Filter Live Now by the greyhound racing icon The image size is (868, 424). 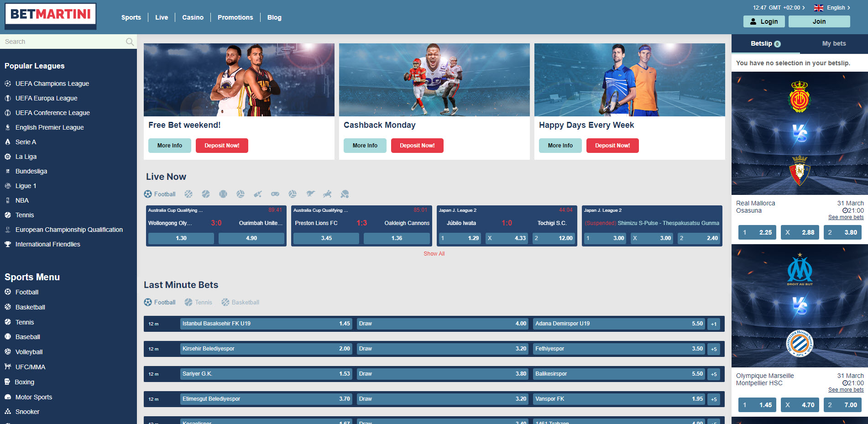pos(310,194)
